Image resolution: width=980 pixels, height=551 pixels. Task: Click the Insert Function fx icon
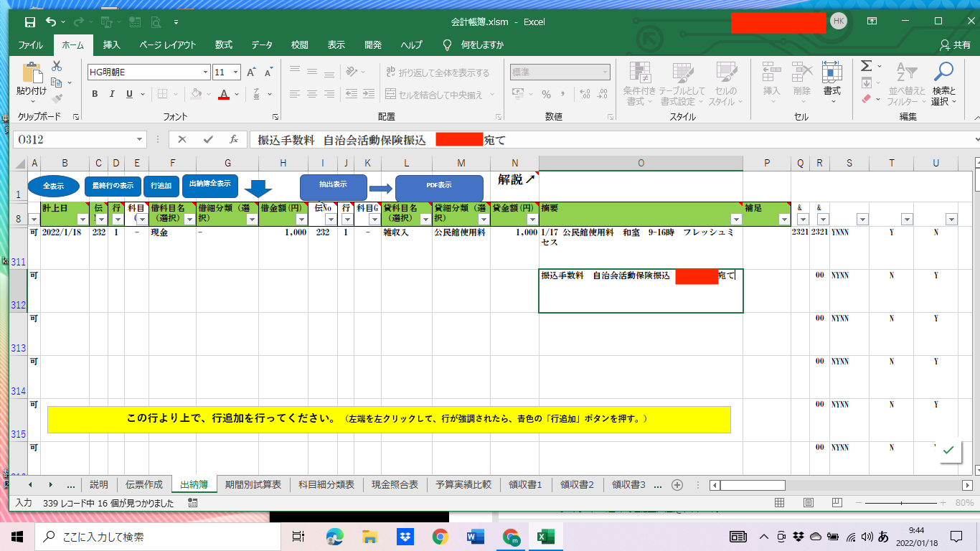234,140
